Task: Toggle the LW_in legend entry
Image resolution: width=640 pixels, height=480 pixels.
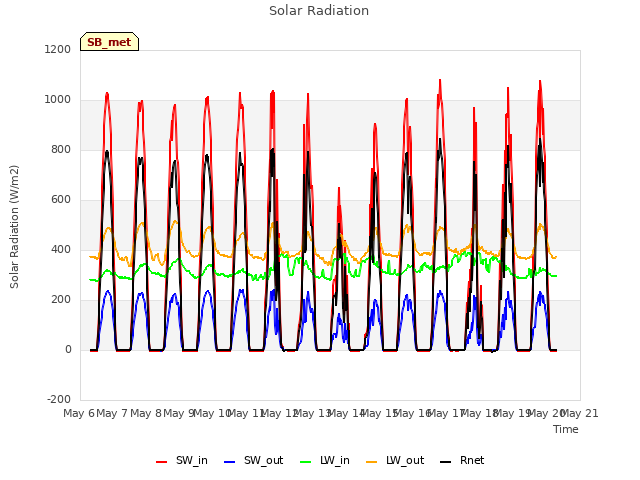Action: tap(325, 460)
